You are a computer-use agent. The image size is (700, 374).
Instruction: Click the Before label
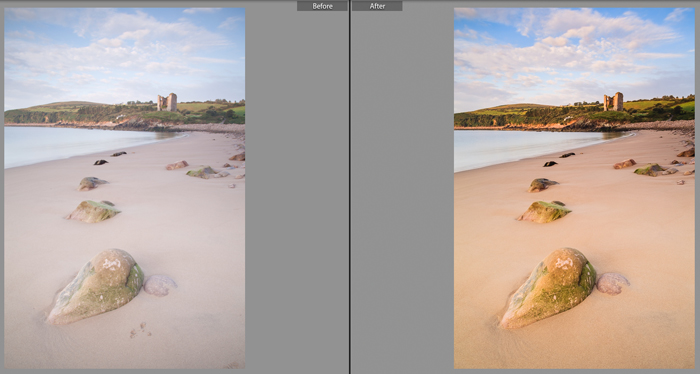click(322, 6)
